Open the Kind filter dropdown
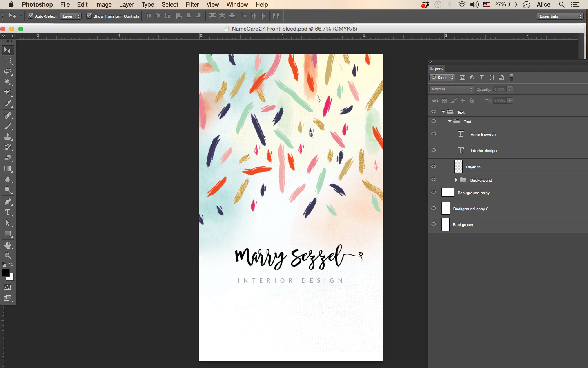 (442, 77)
